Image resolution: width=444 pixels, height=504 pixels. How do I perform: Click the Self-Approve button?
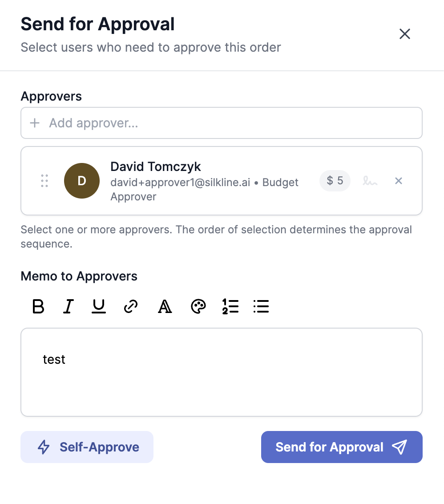click(x=87, y=447)
